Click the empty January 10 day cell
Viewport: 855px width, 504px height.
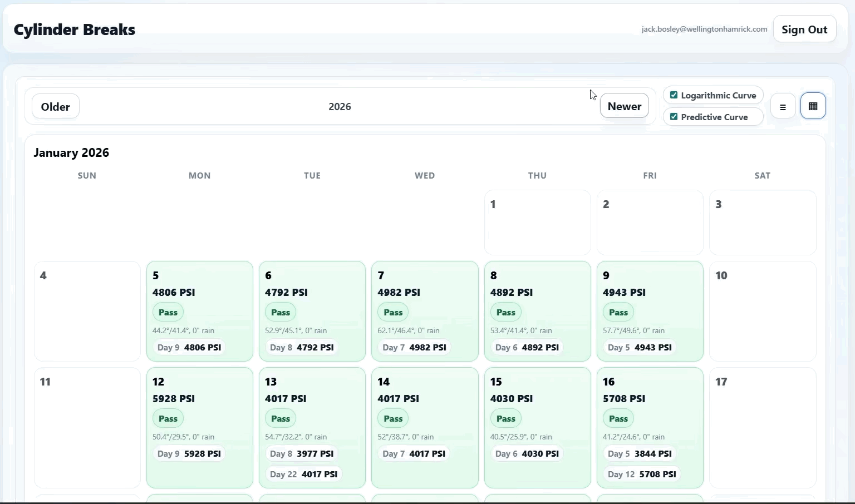click(763, 311)
